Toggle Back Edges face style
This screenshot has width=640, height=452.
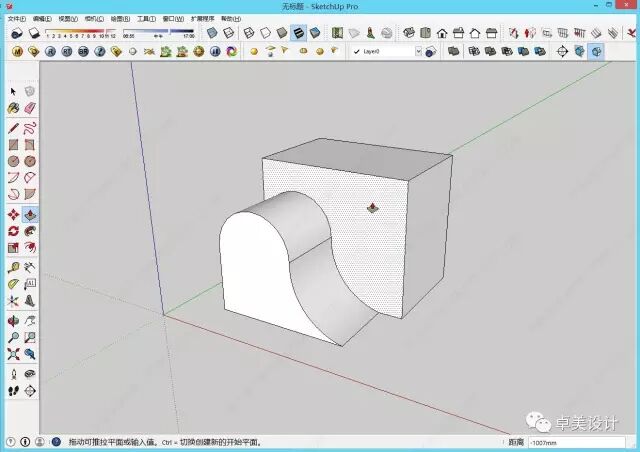[229, 33]
